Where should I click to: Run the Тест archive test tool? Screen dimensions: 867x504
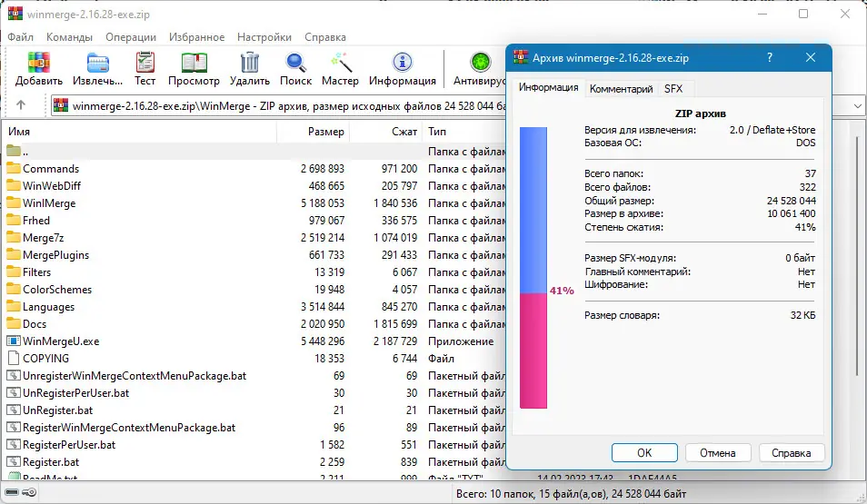point(144,69)
